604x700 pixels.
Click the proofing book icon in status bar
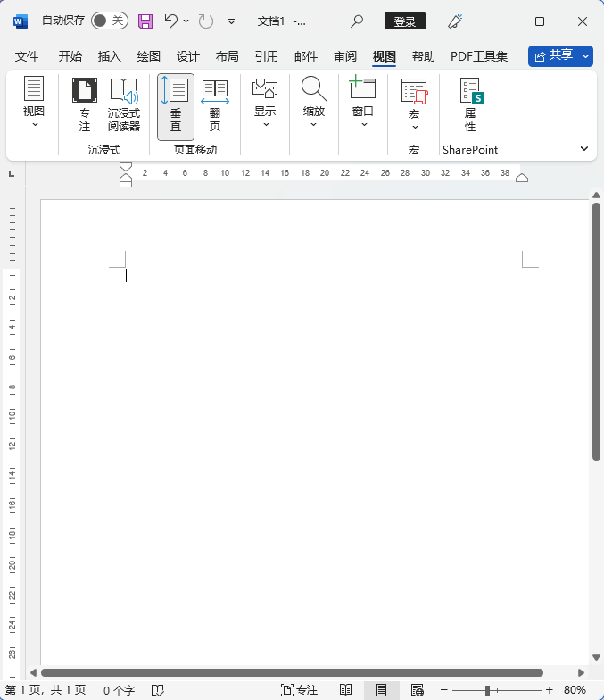tap(157, 690)
